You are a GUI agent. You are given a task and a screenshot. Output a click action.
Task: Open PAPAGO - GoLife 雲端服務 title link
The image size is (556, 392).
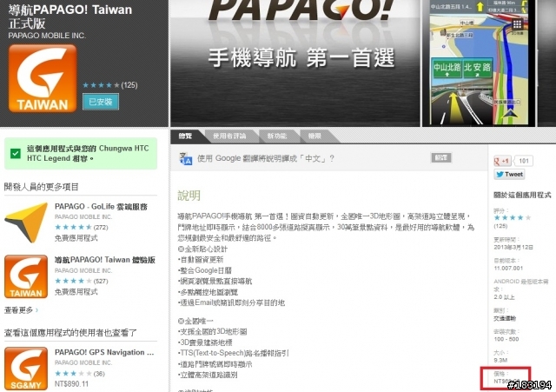coord(101,207)
